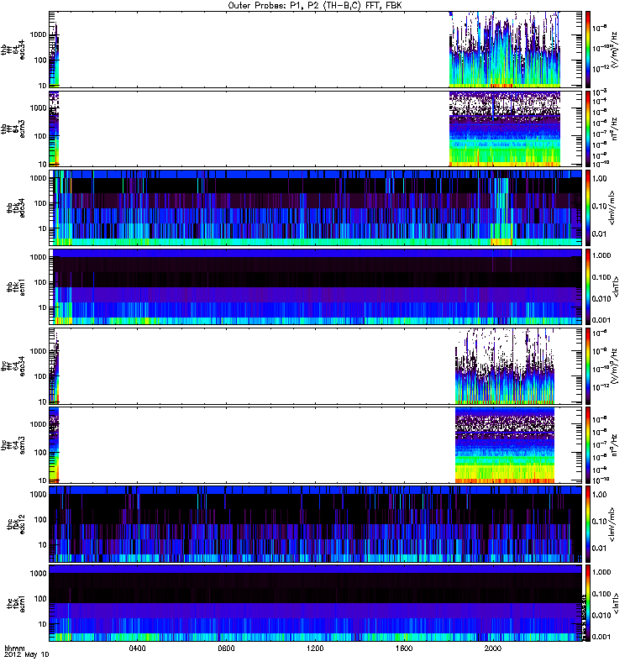This screenshot has height=672, width=630.
Task: Click the 'thc fbk scm1' y-axis label
Action: pos(16,603)
